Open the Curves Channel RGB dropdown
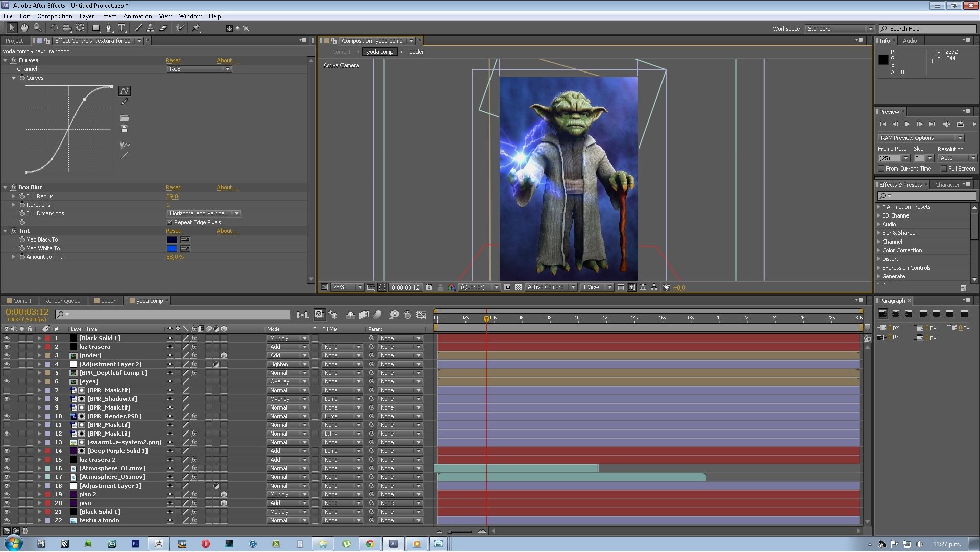980x552 pixels. tap(199, 69)
